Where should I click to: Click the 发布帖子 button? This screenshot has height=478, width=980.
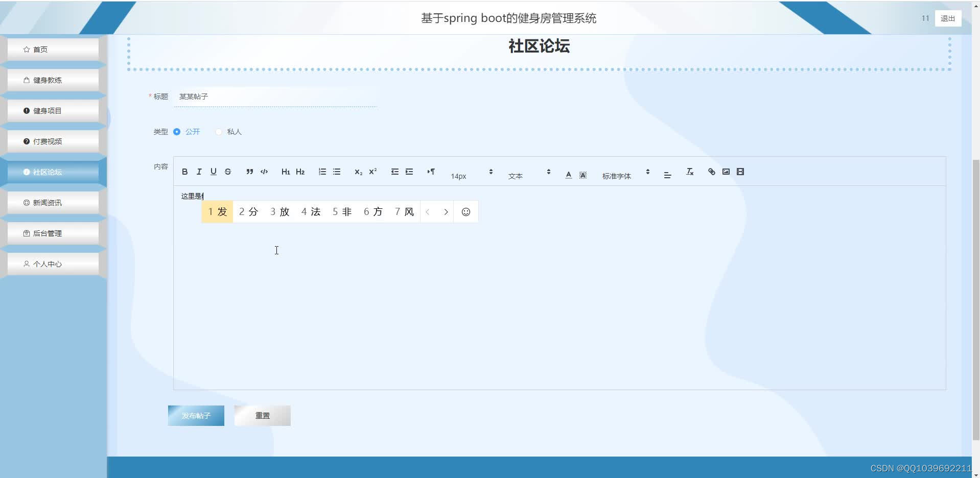coord(196,416)
